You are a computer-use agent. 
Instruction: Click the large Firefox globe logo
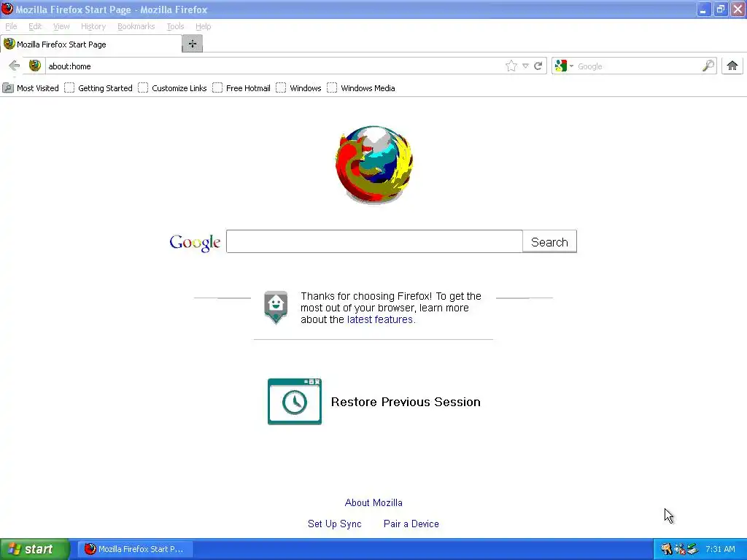[x=374, y=165]
